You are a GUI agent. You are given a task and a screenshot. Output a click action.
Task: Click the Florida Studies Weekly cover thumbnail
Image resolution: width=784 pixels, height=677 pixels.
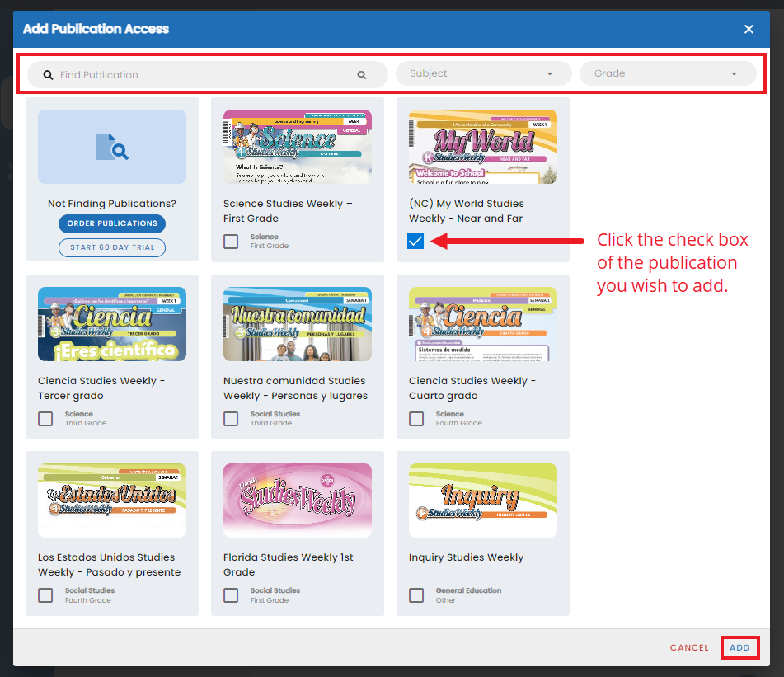[x=298, y=501]
